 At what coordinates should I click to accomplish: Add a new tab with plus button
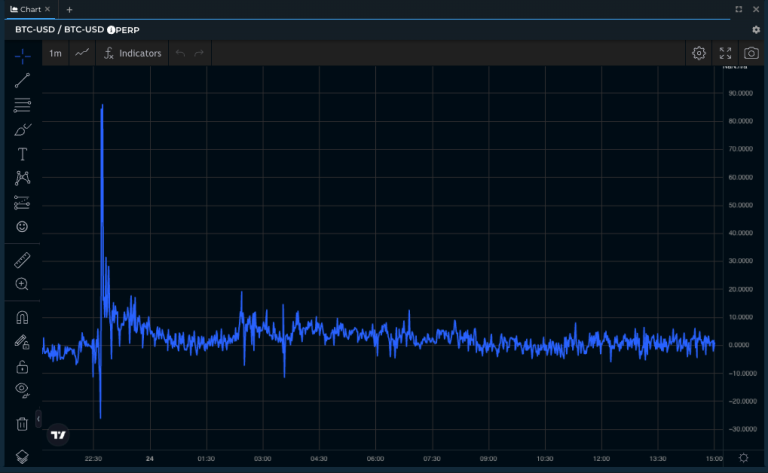pyautogui.click(x=69, y=9)
